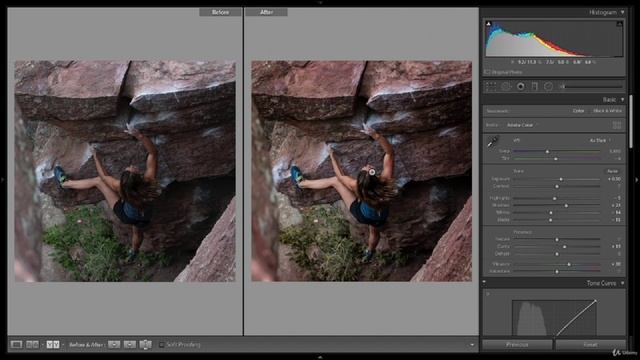Copy After settings to Before

[130, 344]
